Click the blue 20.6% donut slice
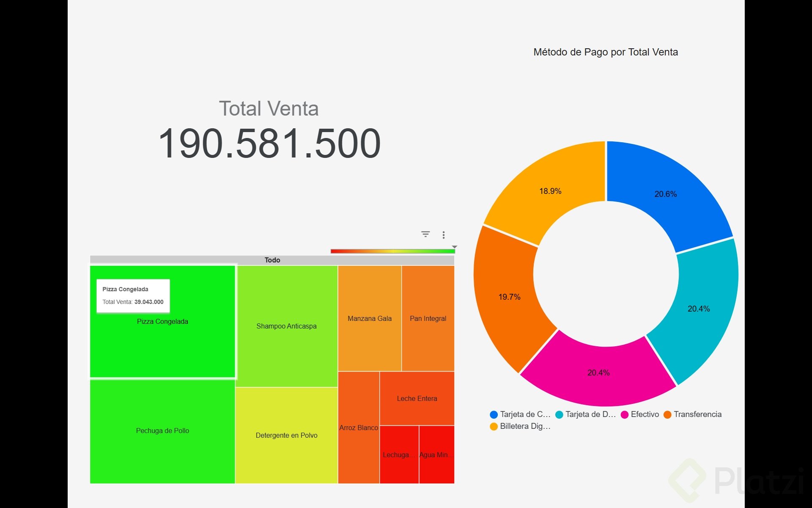 click(666, 194)
